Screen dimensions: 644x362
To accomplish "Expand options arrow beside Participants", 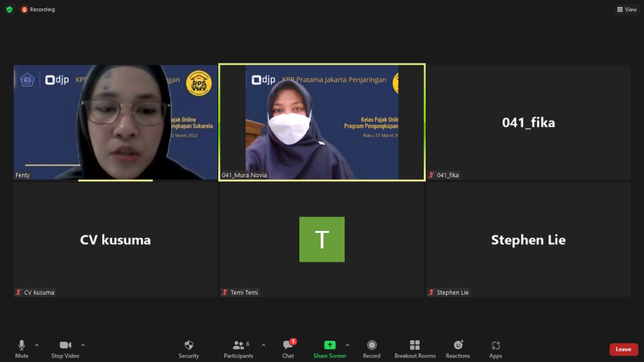I will coord(263,345).
